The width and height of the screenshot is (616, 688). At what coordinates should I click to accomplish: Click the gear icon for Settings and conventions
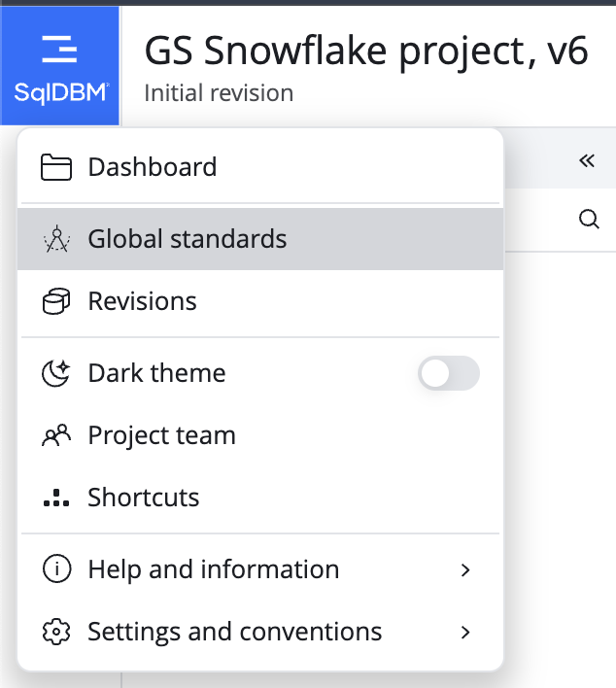tap(56, 632)
